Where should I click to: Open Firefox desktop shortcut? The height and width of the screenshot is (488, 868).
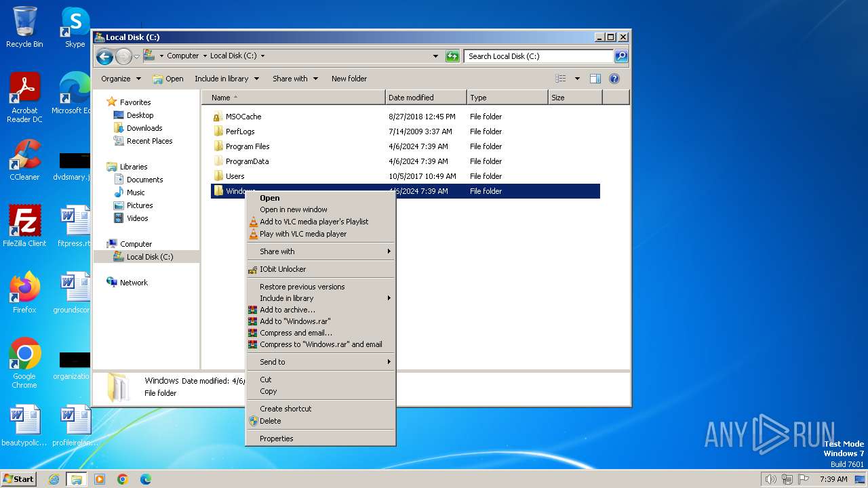pos(24,293)
